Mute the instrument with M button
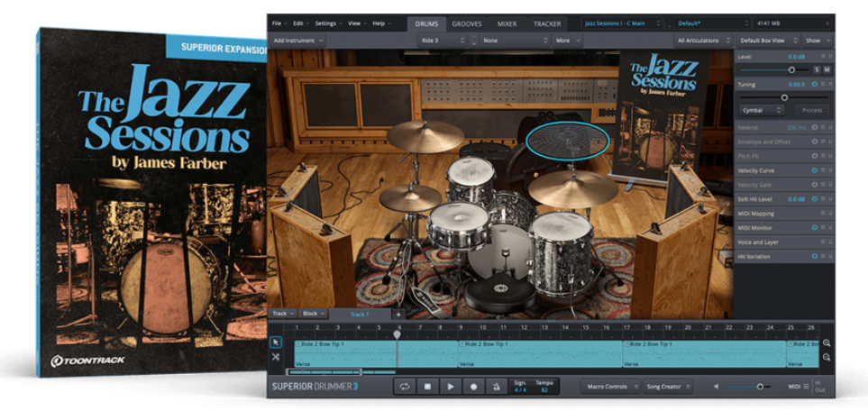This screenshot has width=868, height=420. coord(827,69)
